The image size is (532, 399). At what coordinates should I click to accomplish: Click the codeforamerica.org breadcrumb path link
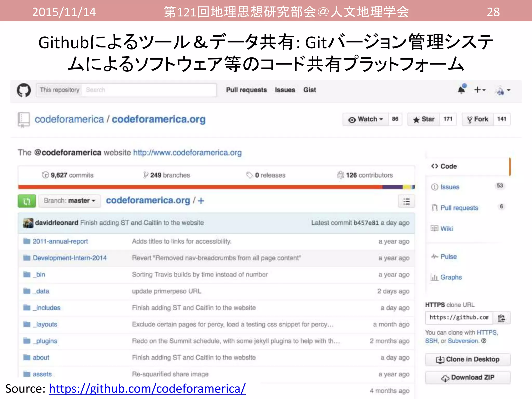click(148, 201)
